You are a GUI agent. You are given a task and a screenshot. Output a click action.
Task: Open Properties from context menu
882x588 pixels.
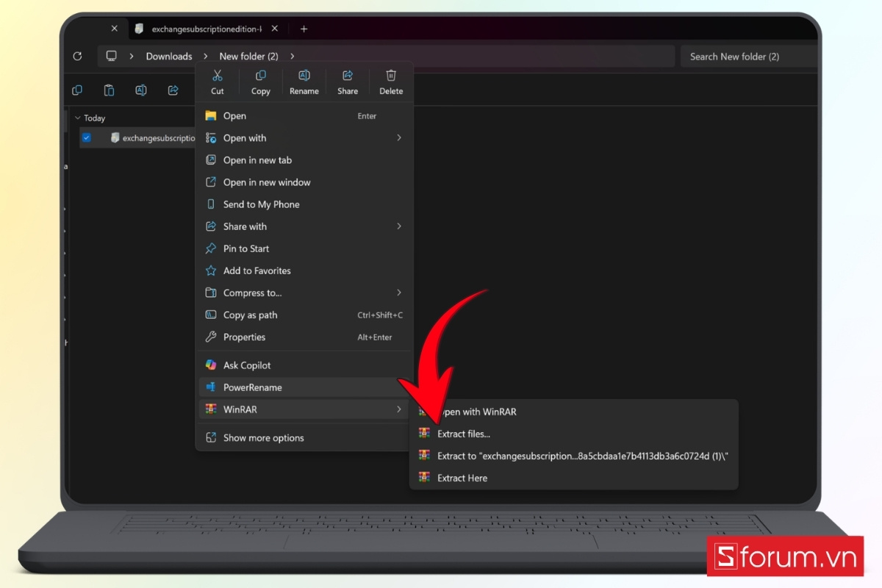click(304, 337)
